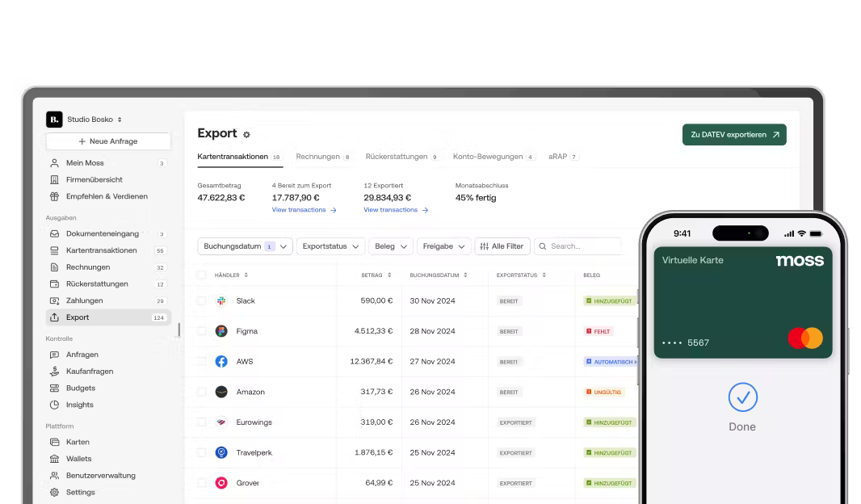The image size is (861, 504).
Task: Check the Figma transaction row checkbox
Action: coord(202,331)
